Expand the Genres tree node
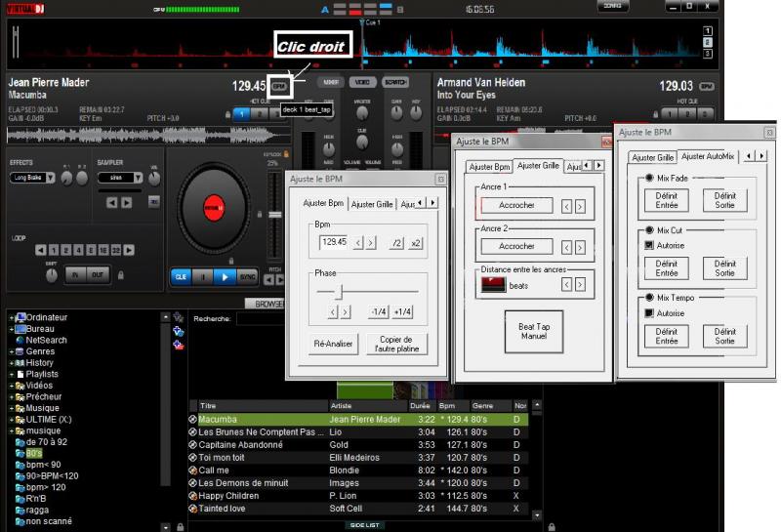Viewport: 781px width, 532px height. [x=12, y=351]
